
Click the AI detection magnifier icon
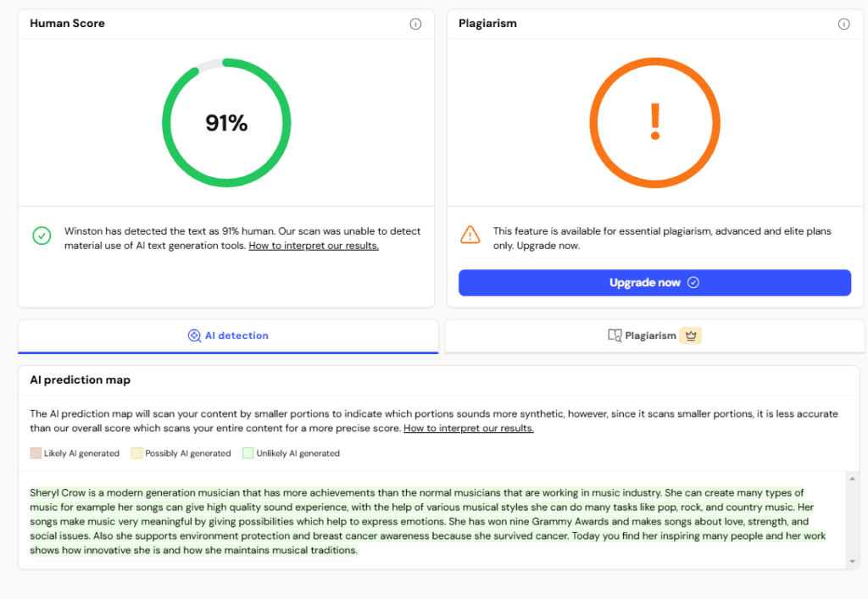tap(194, 336)
